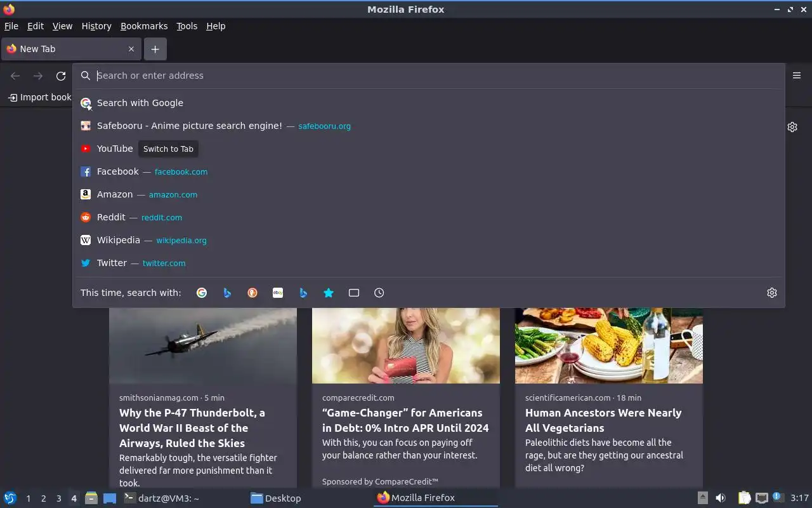Search open tabs using the tab icon

tap(354, 293)
